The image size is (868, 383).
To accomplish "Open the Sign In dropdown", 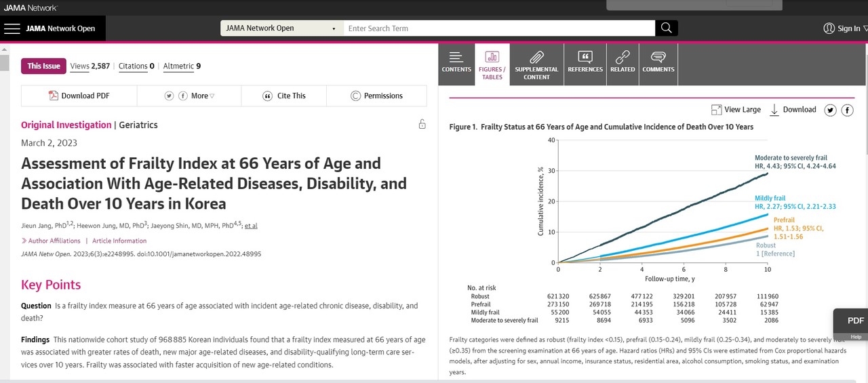I will tap(844, 28).
